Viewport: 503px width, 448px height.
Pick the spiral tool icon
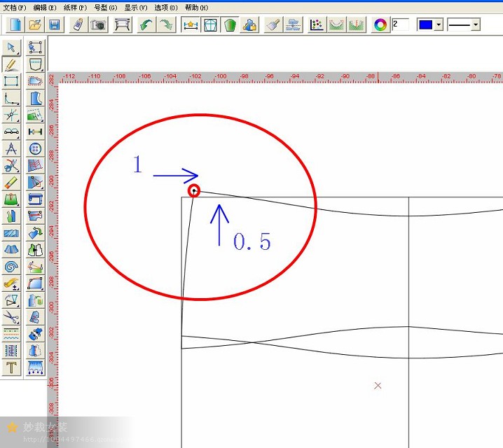[12, 267]
